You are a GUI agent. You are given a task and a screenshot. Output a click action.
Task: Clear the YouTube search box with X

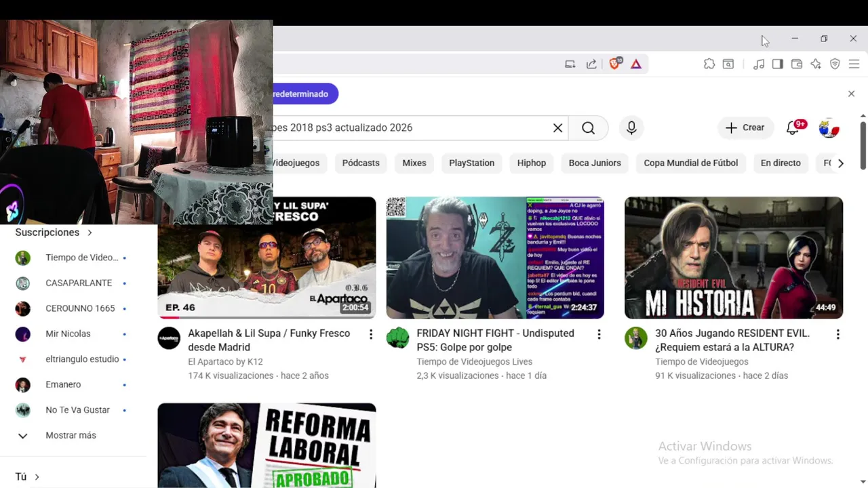(557, 128)
